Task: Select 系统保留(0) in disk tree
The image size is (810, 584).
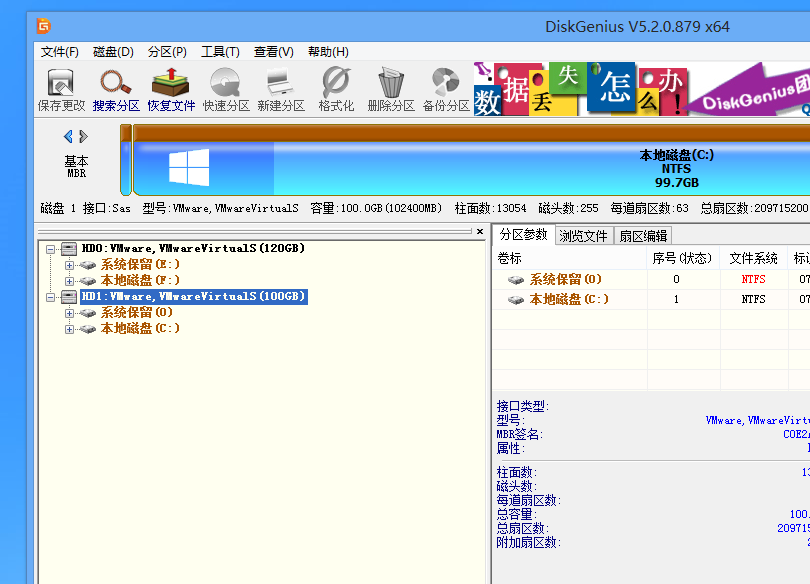Action: 136,312
